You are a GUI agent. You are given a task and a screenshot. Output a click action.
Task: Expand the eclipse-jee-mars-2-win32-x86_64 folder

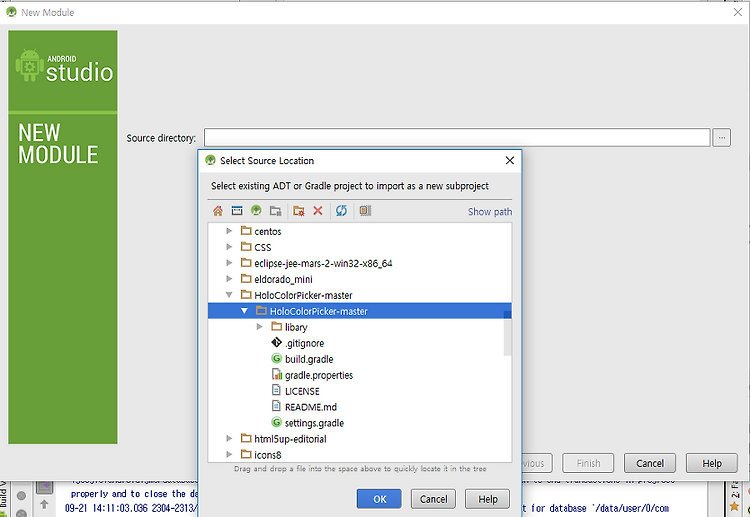[229, 263]
